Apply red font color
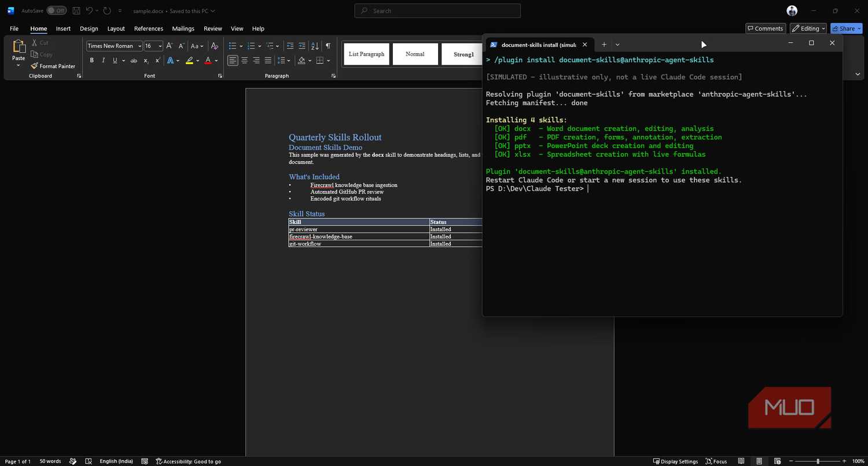Viewport: 868px width, 466px height. click(x=208, y=60)
